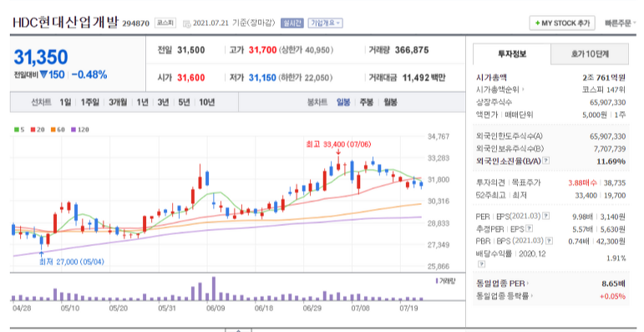Click the 배당수익률 value 1.91%

coord(616,258)
